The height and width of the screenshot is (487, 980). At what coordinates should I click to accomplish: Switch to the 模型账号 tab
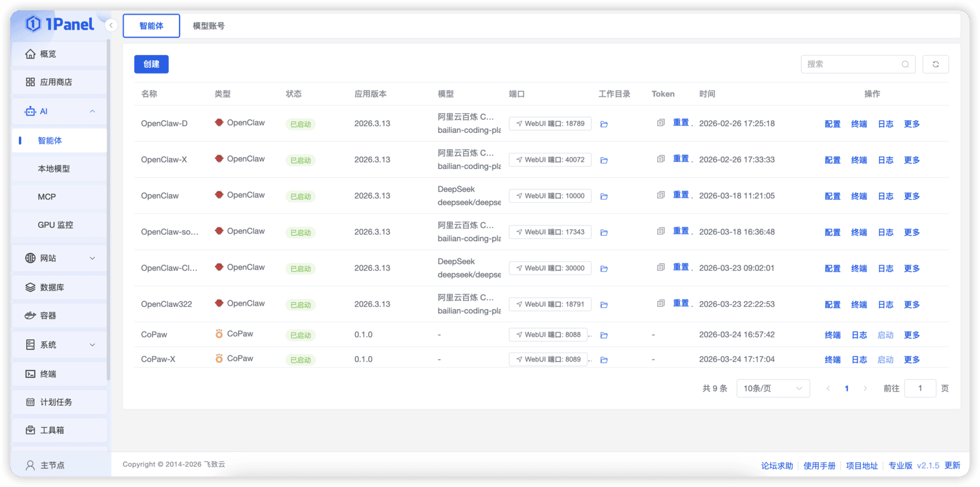click(x=208, y=26)
